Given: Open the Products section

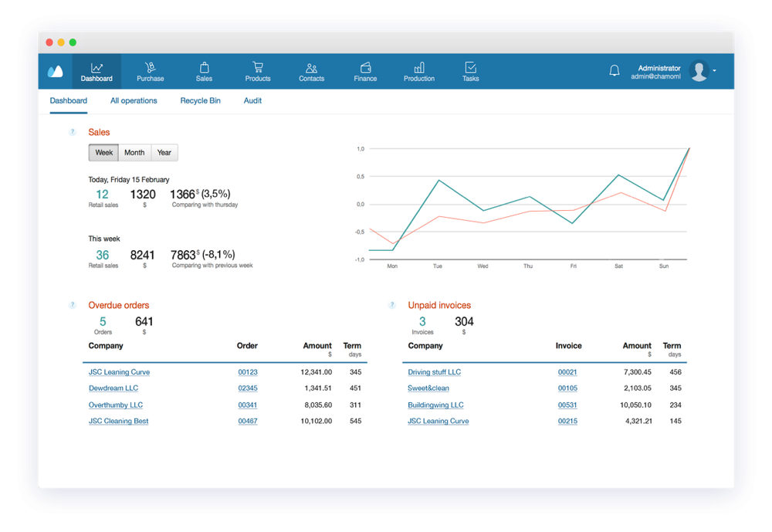Looking at the screenshot, I should pyautogui.click(x=257, y=70).
